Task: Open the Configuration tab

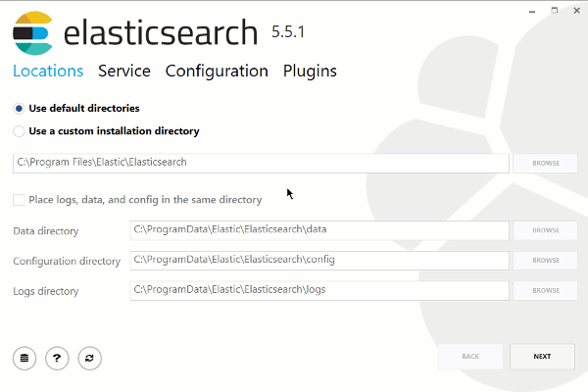Action: 217,71
